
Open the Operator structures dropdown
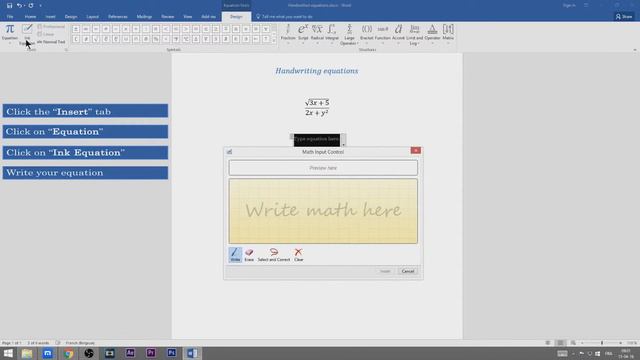tap(432, 33)
